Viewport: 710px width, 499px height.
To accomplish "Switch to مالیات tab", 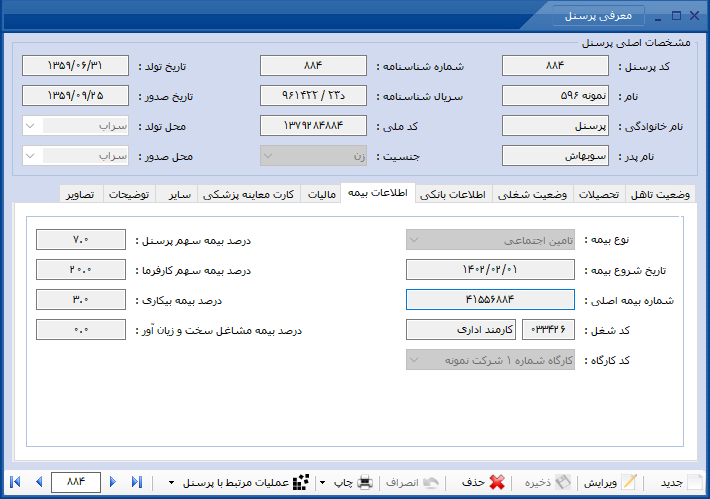I will click(322, 194).
